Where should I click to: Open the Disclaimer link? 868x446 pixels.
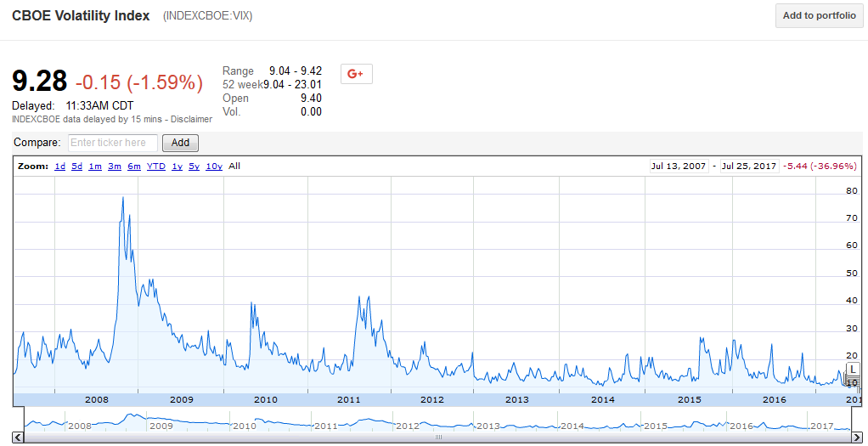click(x=192, y=119)
